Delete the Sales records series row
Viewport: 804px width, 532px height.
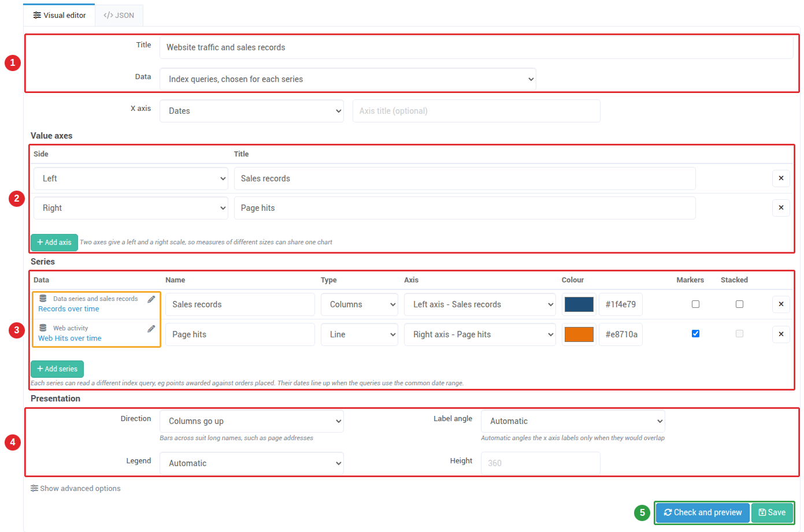coord(781,304)
